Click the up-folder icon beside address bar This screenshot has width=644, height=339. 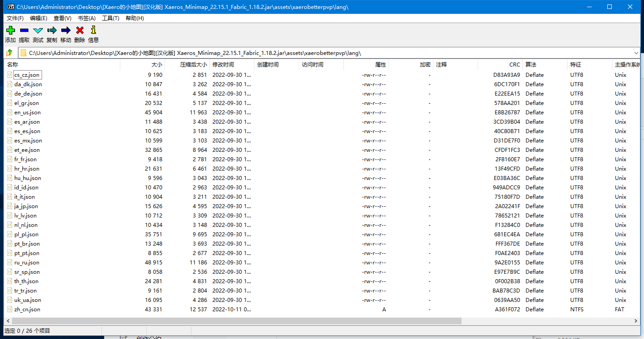coord(9,53)
